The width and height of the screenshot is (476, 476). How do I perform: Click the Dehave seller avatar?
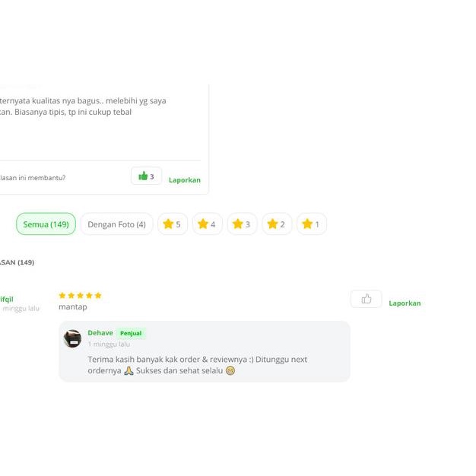click(72, 338)
